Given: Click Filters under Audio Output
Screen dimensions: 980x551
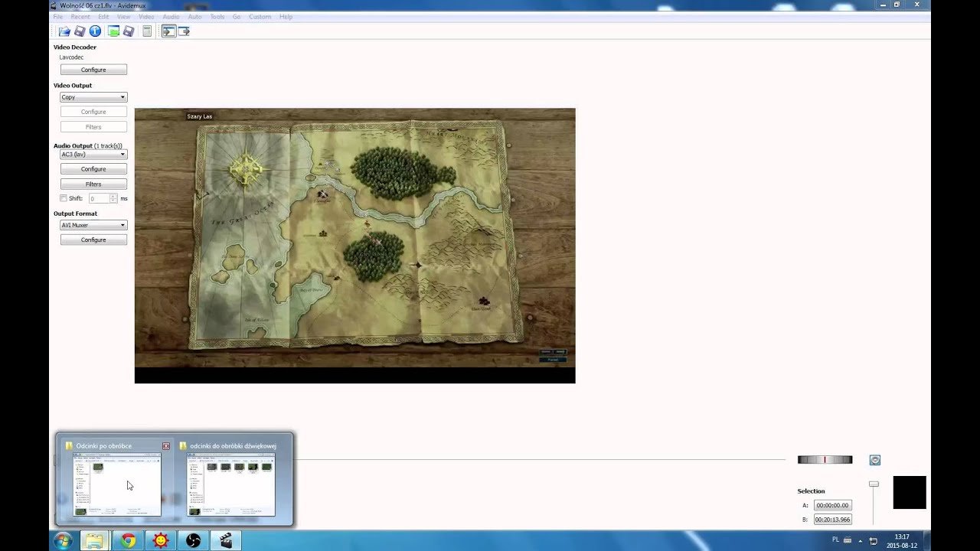Looking at the screenshot, I should [x=93, y=184].
